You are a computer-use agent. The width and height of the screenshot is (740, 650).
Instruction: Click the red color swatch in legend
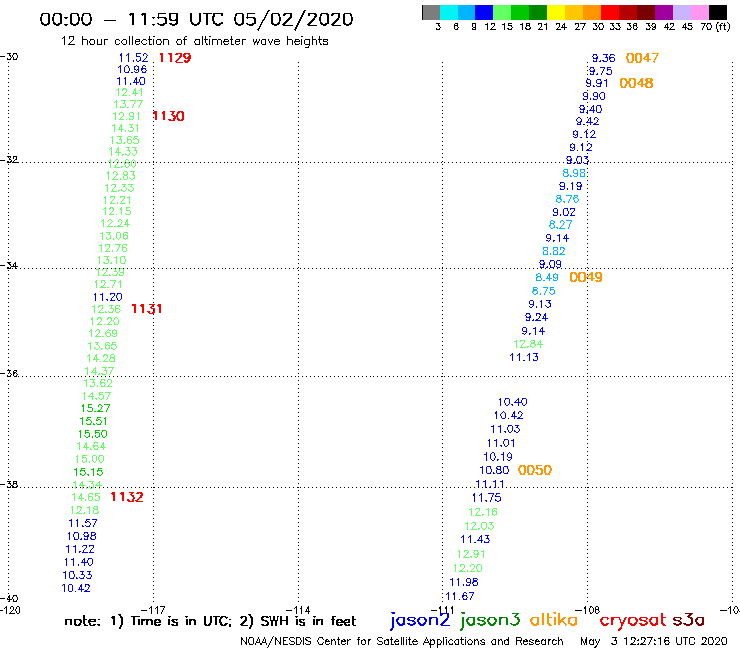[x=610, y=12]
